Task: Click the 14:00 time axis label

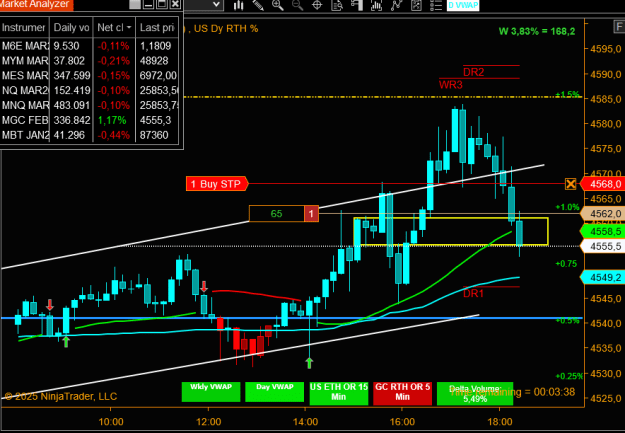Action: [x=305, y=422]
